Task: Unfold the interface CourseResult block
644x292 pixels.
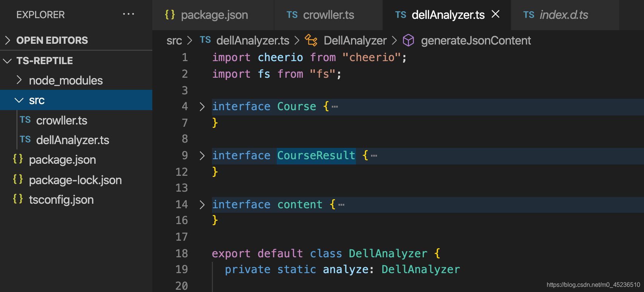Action: (x=202, y=156)
